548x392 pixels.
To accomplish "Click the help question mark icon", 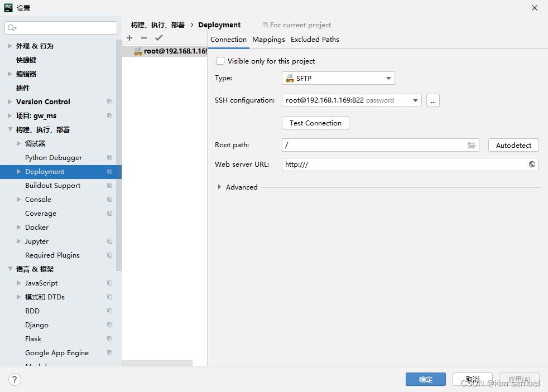I will coord(15,379).
